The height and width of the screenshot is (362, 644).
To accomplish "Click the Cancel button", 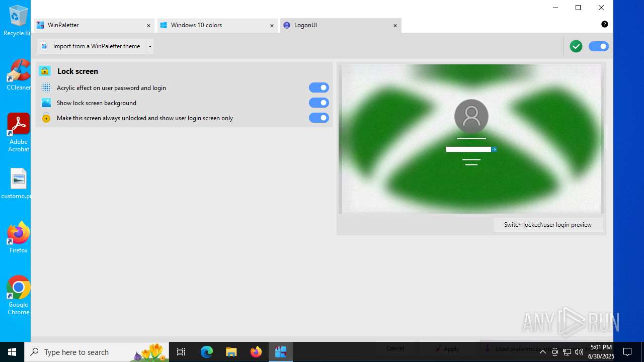I will point(395,348).
